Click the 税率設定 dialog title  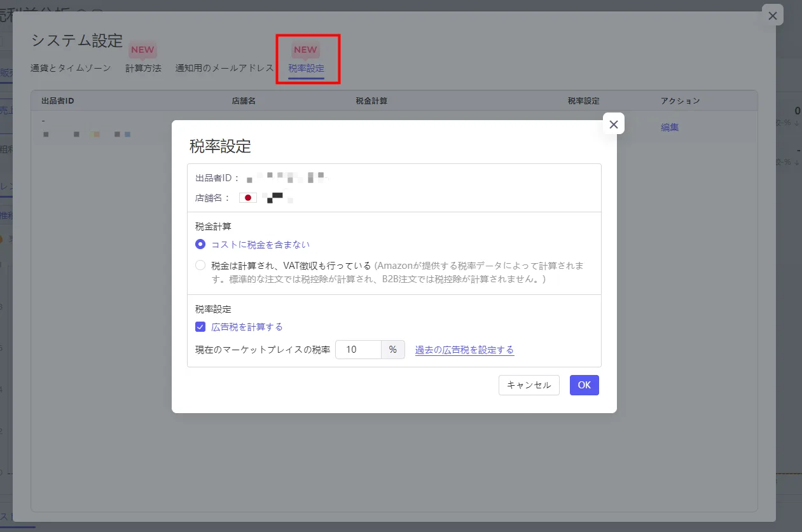220,147
